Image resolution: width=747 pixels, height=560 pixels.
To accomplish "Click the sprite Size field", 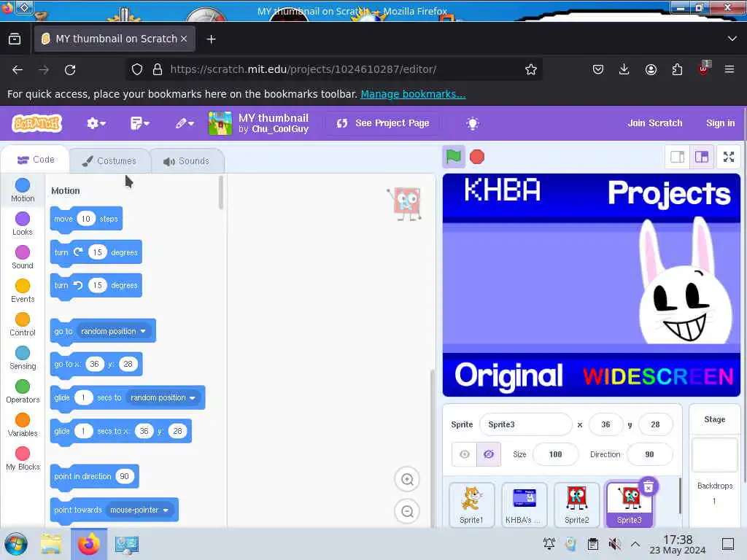I will click(555, 454).
